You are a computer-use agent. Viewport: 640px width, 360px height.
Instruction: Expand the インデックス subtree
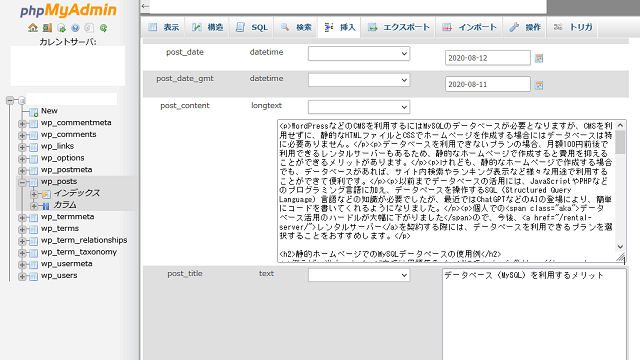(34, 194)
